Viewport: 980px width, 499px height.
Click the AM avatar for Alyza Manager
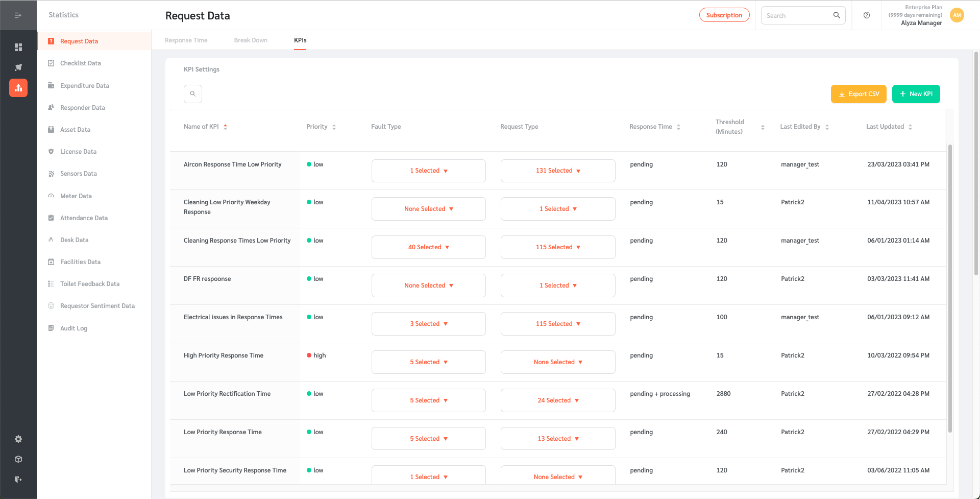[x=957, y=15]
